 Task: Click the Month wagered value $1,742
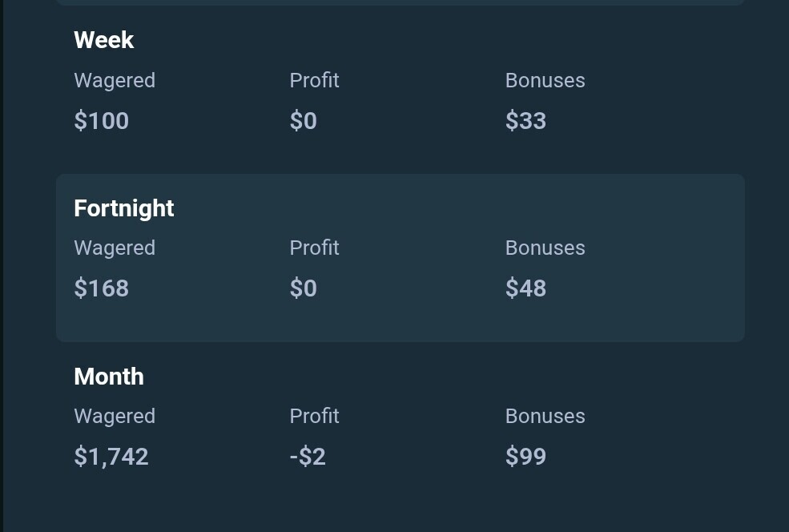coord(111,457)
